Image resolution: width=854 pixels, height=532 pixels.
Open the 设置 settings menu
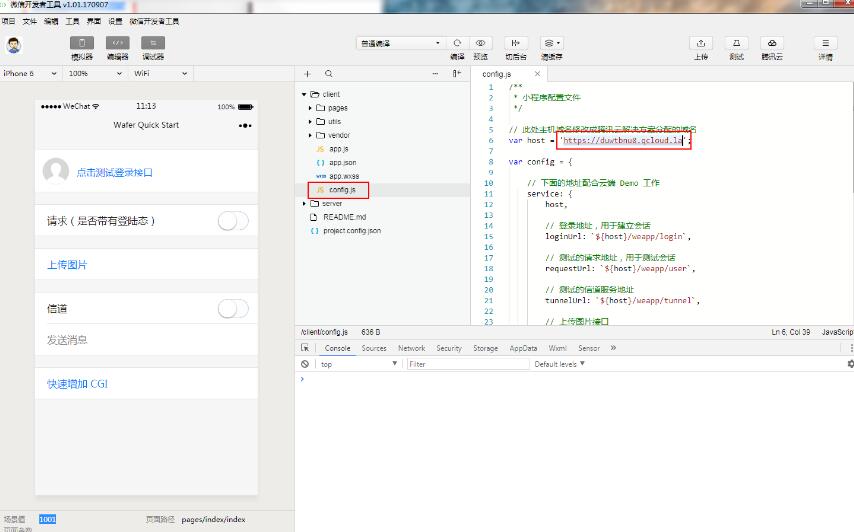point(115,20)
